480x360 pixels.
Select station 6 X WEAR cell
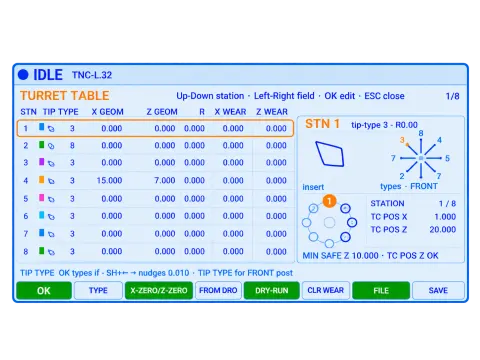click(x=233, y=216)
